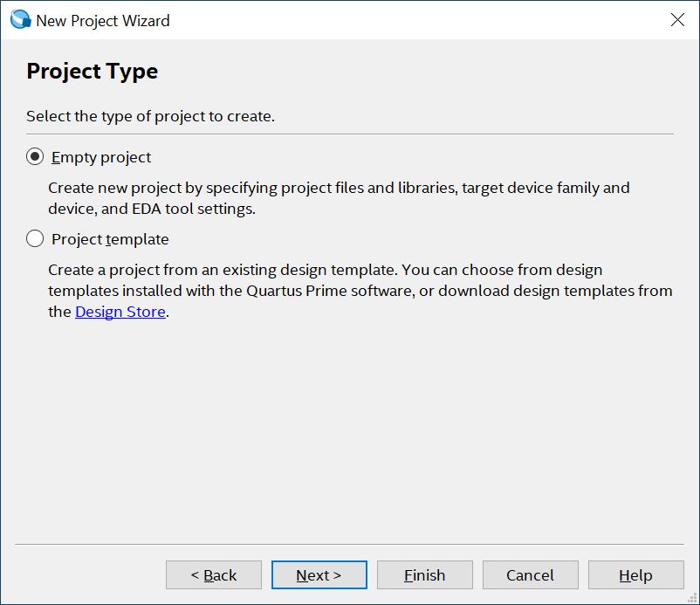Click the Empty project description paragraph
700x605 pixels.
[x=339, y=198]
